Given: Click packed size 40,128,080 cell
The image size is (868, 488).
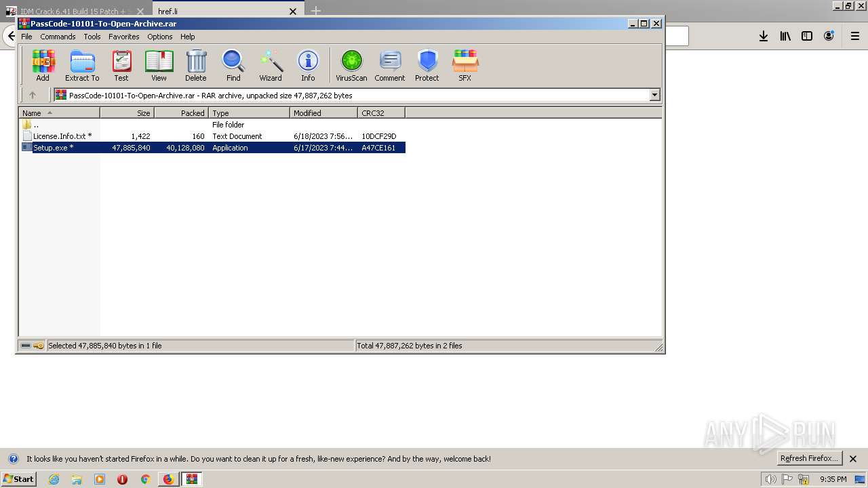Looking at the screenshot, I should click(185, 148).
